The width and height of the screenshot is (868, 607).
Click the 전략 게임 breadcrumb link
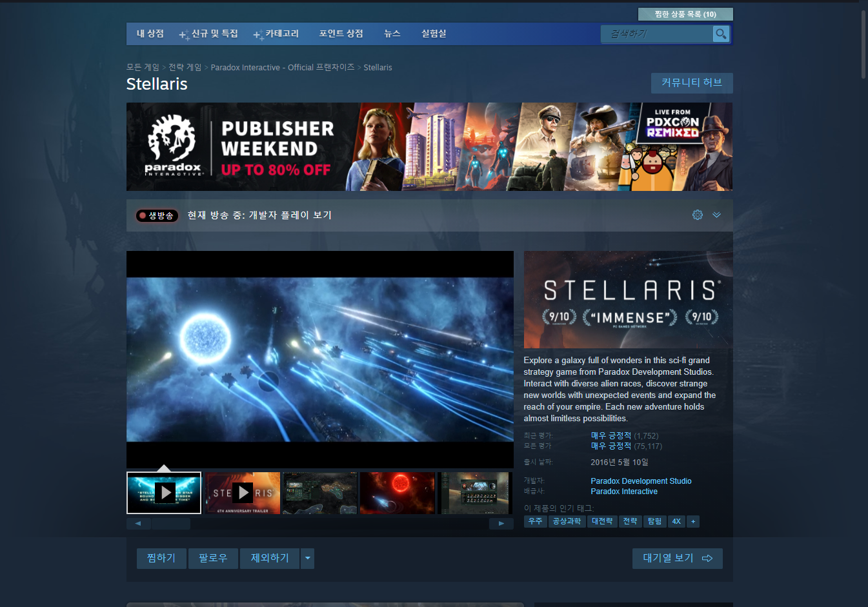[185, 67]
